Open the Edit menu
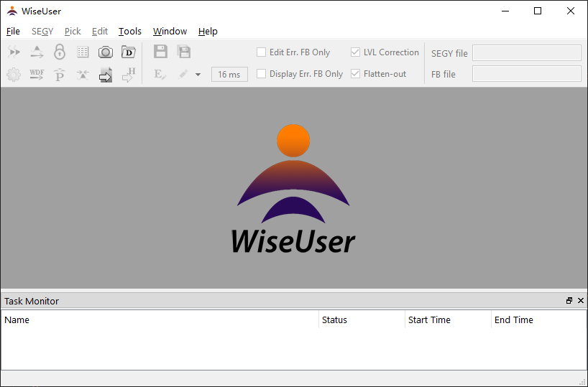This screenshot has width=588, height=387. click(x=100, y=32)
